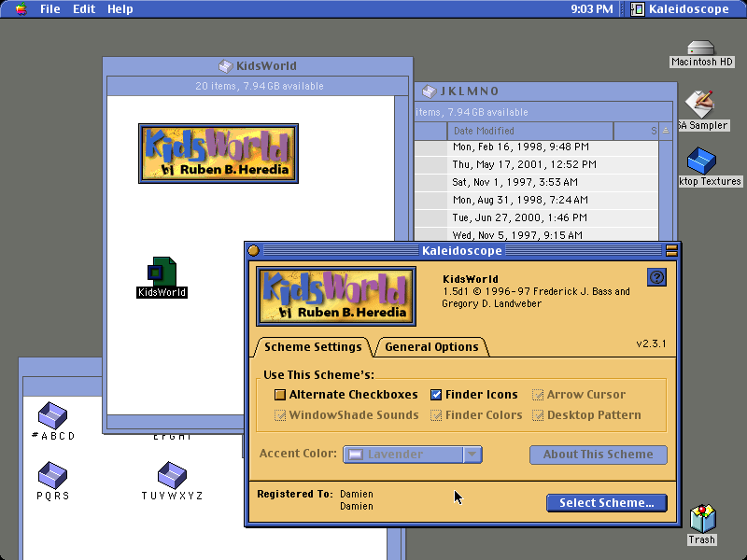Toggle the Arrow Cursor checkbox
The height and width of the screenshot is (560, 747).
click(538, 395)
